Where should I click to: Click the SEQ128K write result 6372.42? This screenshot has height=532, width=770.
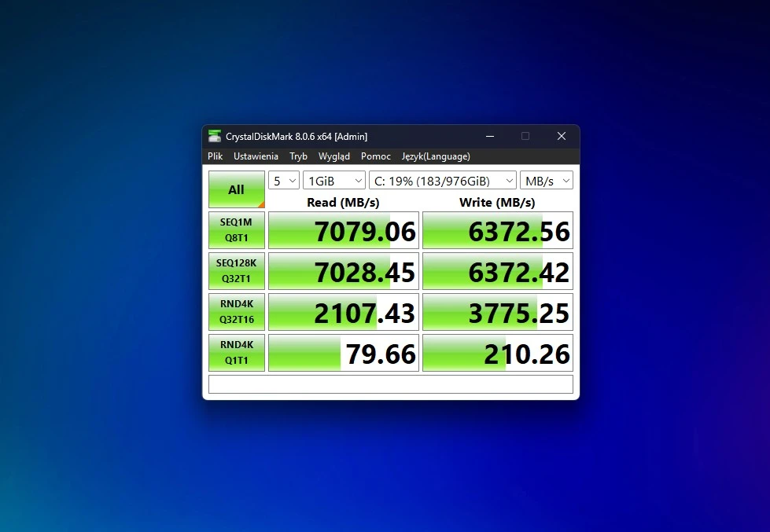(497, 271)
